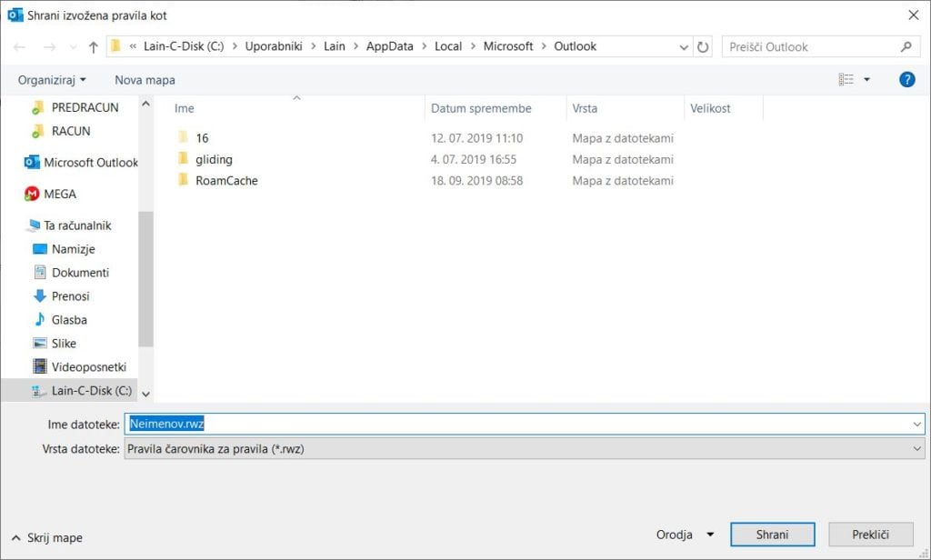The image size is (931, 560).
Task: Click AppData in the address path
Action: click(x=389, y=46)
